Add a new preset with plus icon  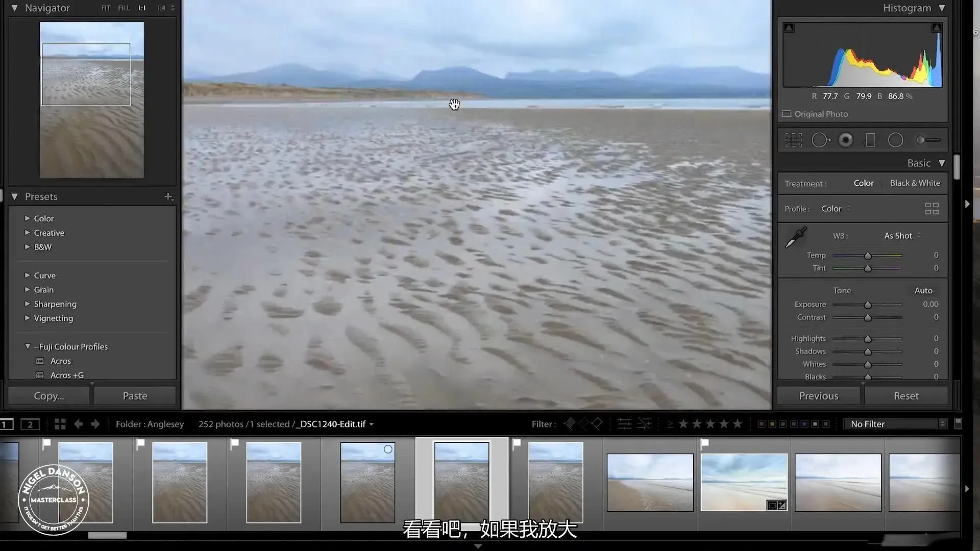coord(168,196)
